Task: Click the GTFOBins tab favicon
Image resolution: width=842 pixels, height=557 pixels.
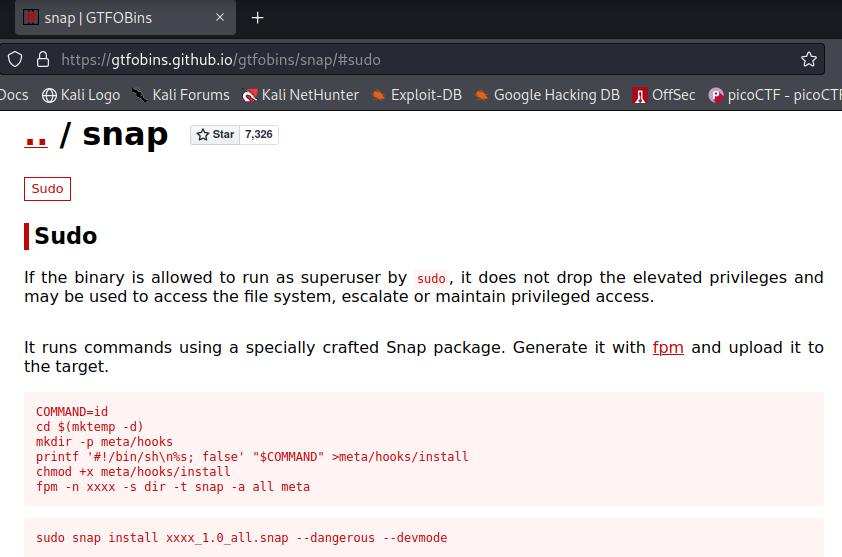Action: (31, 17)
